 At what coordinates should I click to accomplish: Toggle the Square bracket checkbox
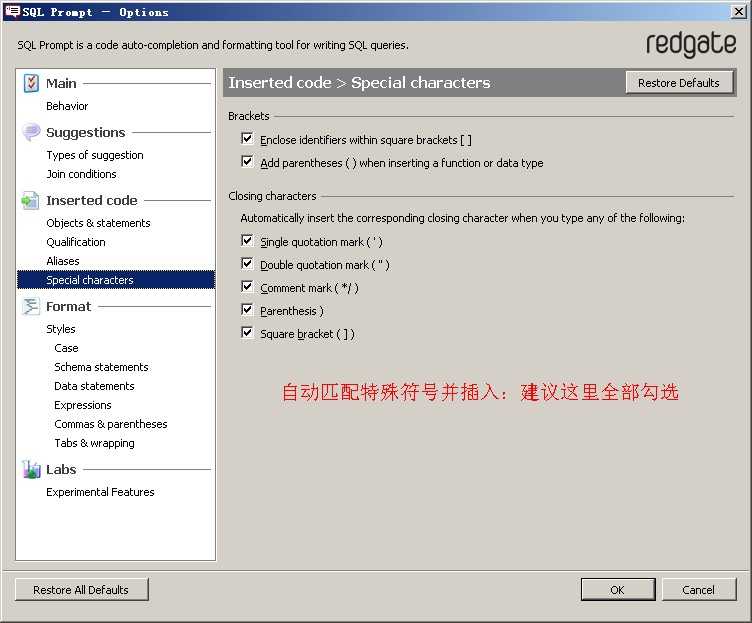[x=247, y=333]
